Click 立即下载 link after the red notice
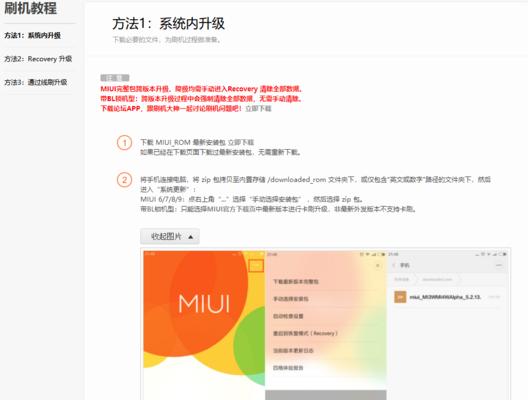528x400 pixels. [258, 108]
